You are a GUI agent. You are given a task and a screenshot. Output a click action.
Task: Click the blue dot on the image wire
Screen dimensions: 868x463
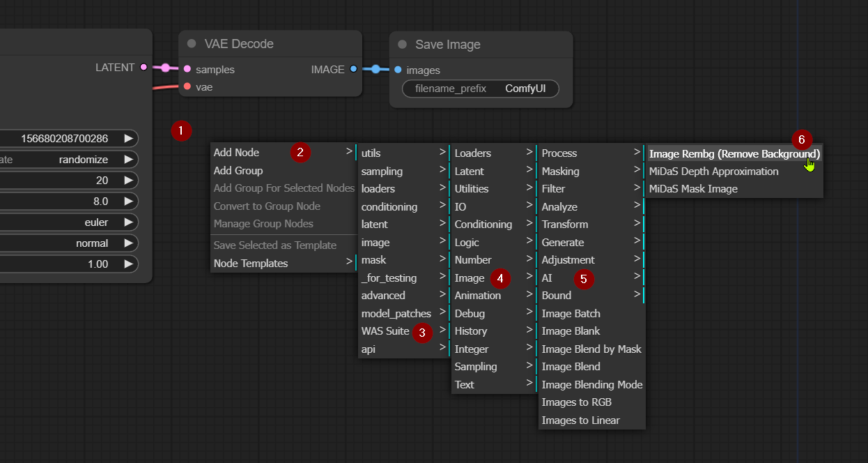[x=376, y=70]
